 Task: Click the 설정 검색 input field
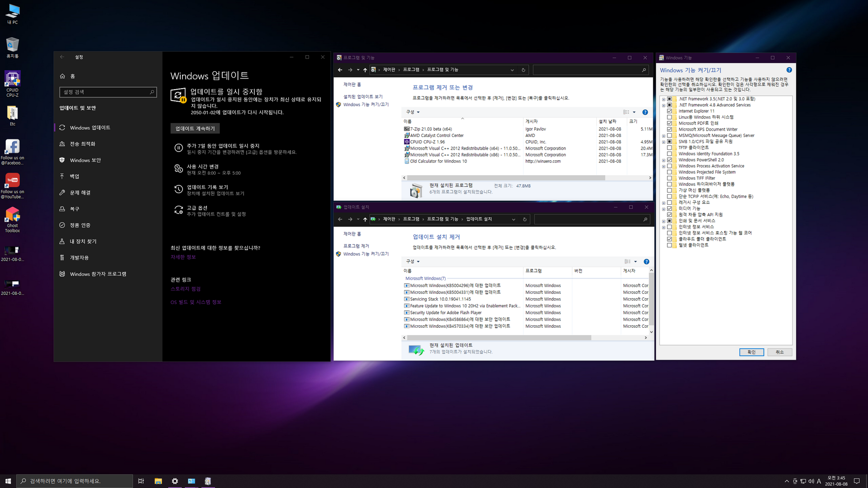[108, 92]
